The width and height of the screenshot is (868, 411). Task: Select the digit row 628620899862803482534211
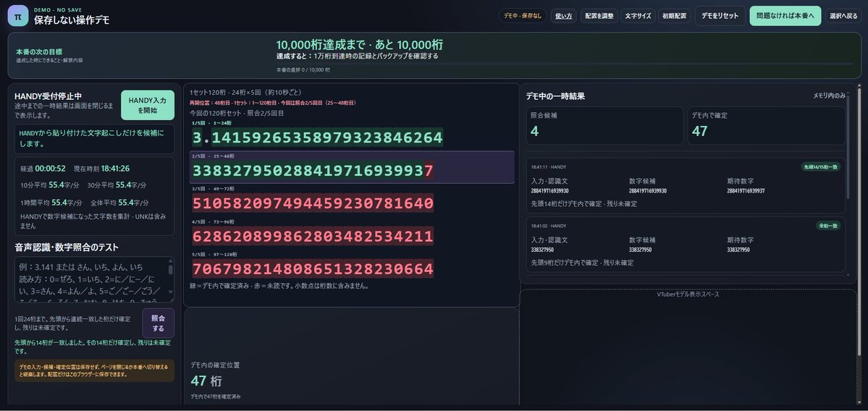[313, 237]
